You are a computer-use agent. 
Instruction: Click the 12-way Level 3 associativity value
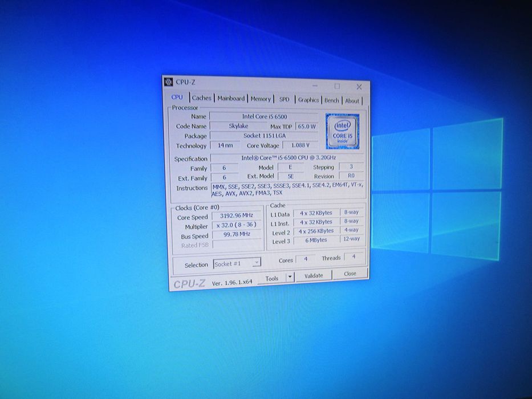pyautogui.click(x=351, y=239)
